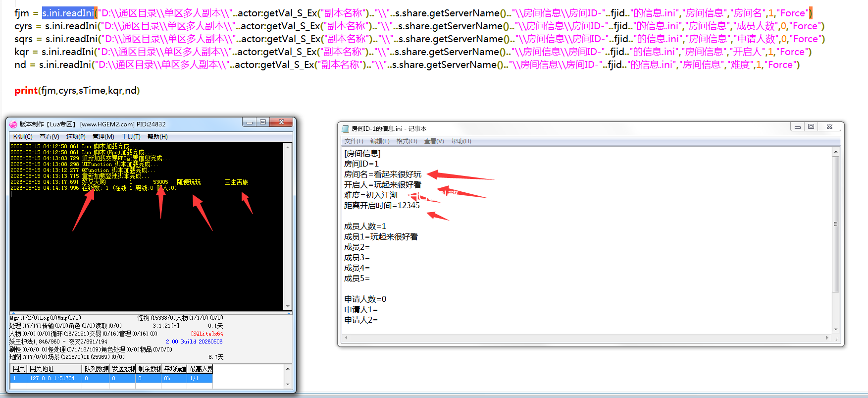The height and width of the screenshot is (398, 868).
Task: Click the 房间ID=1 line in Notepad
Action: tap(361, 164)
